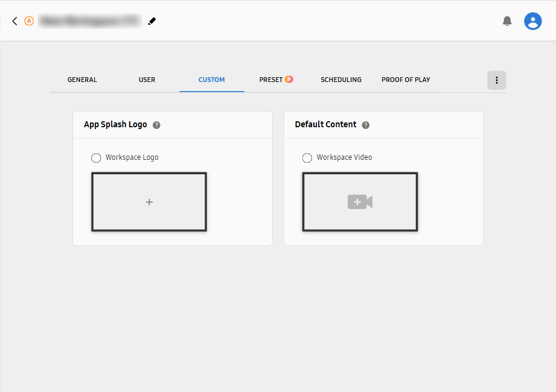556x392 pixels.
Task: Switch to the General tab
Action: tap(82, 80)
